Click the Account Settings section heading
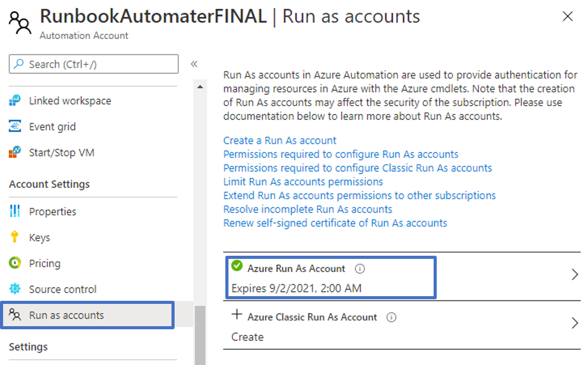This screenshot has width=588, height=365. [50, 184]
